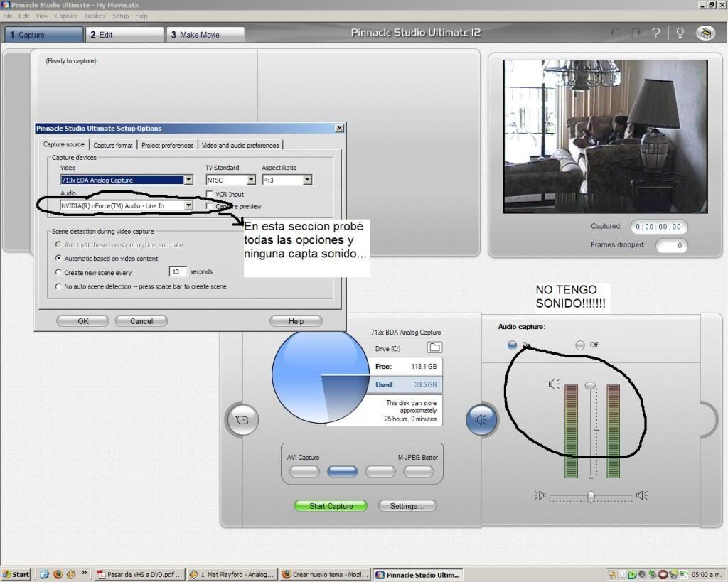Open the Aspect Ratio 4:3 dropdown
728x582 pixels.
point(307,180)
